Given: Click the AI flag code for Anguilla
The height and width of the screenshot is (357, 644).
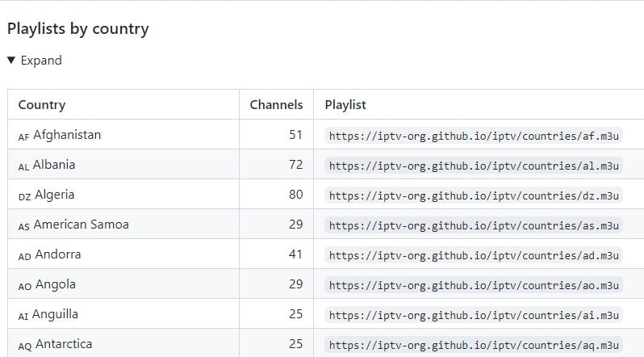Looking at the screenshot, I should pyautogui.click(x=23, y=317).
